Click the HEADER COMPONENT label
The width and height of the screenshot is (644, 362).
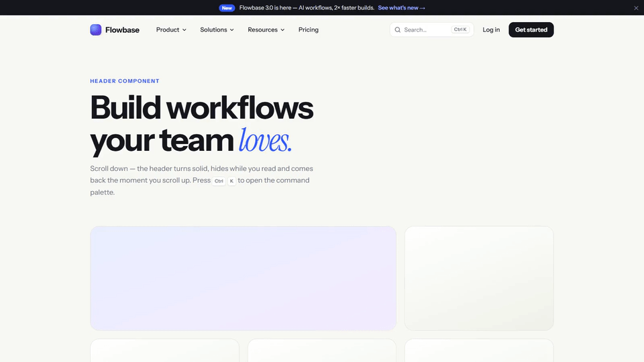tap(125, 81)
